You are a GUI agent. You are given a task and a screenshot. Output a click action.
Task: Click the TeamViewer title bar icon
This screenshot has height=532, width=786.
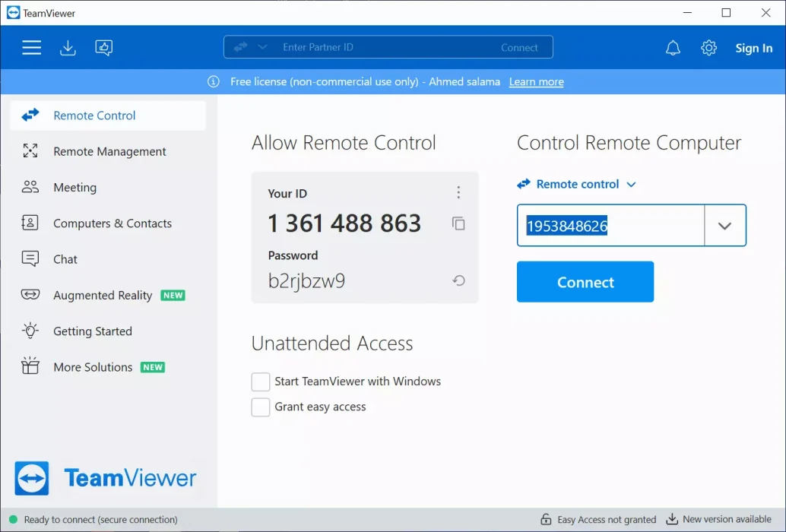point(14,12)
